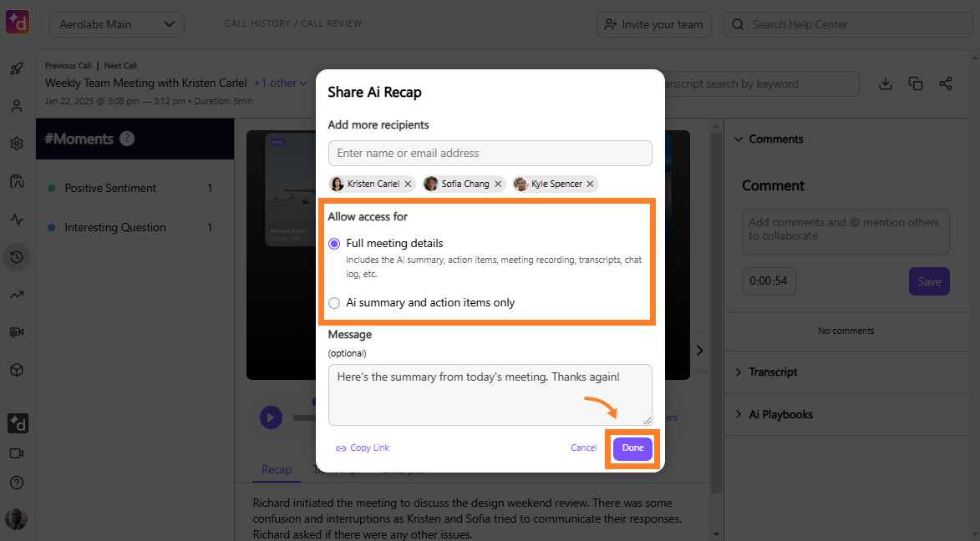Click the page vertical scrollbar

pyautogui.click(x=975, y=296)
